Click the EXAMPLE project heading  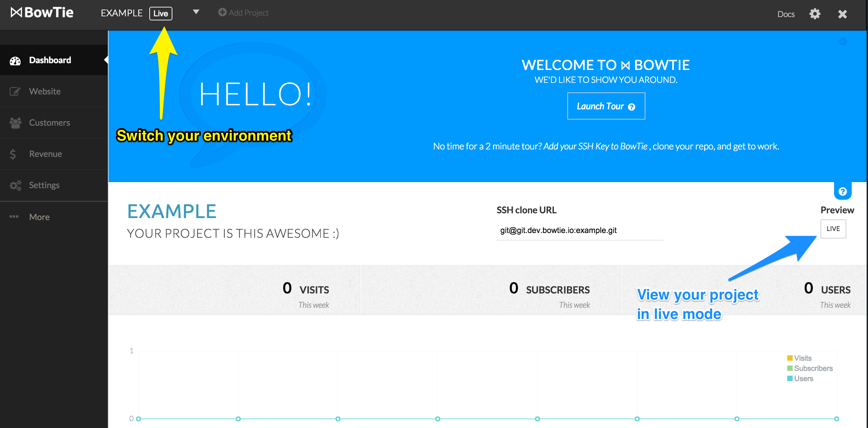172,211
